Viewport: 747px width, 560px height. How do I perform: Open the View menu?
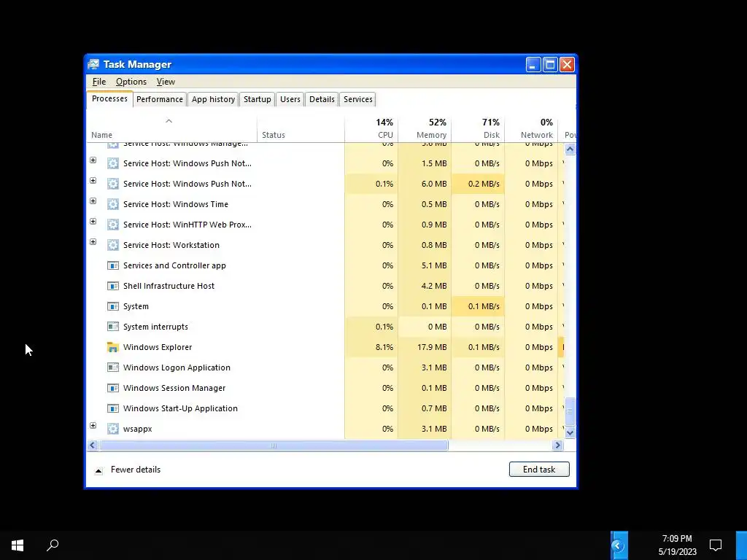(x=166, y=82)
